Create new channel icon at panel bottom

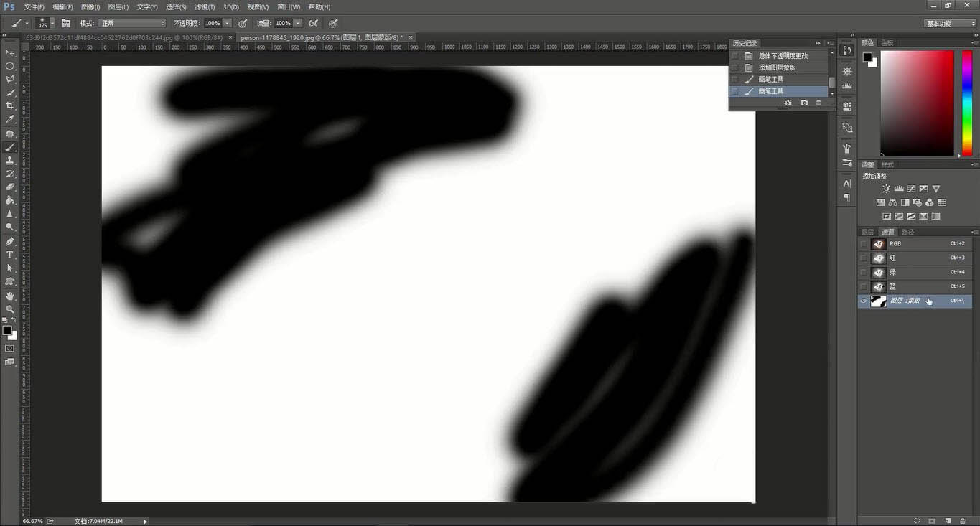[x=947, y=520]
